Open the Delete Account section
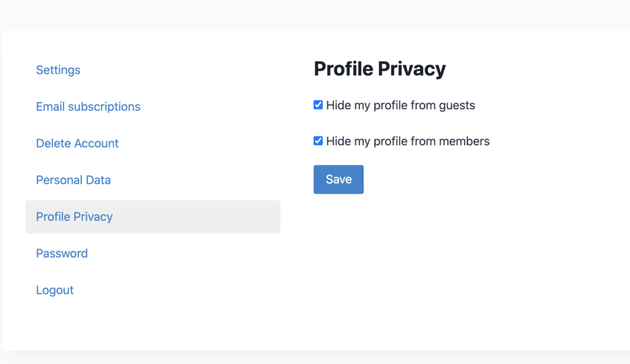Screen dimensions: 630x364 pyautogui.click(x=77, y=143)
